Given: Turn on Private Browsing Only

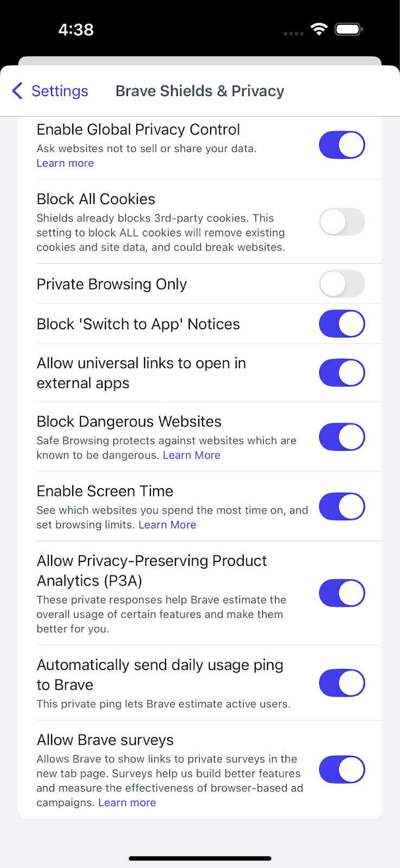Looking at the screenshot, I should click(342, 284).
